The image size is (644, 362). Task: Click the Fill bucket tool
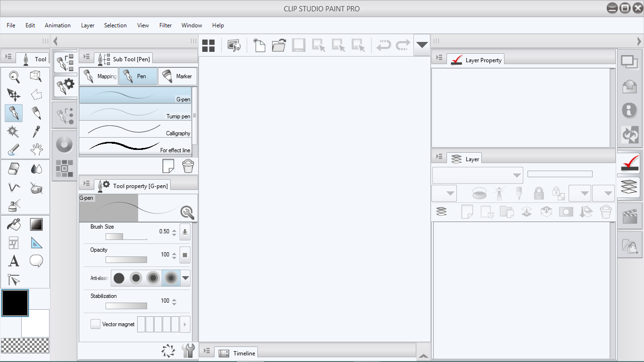tap(14, 224)
